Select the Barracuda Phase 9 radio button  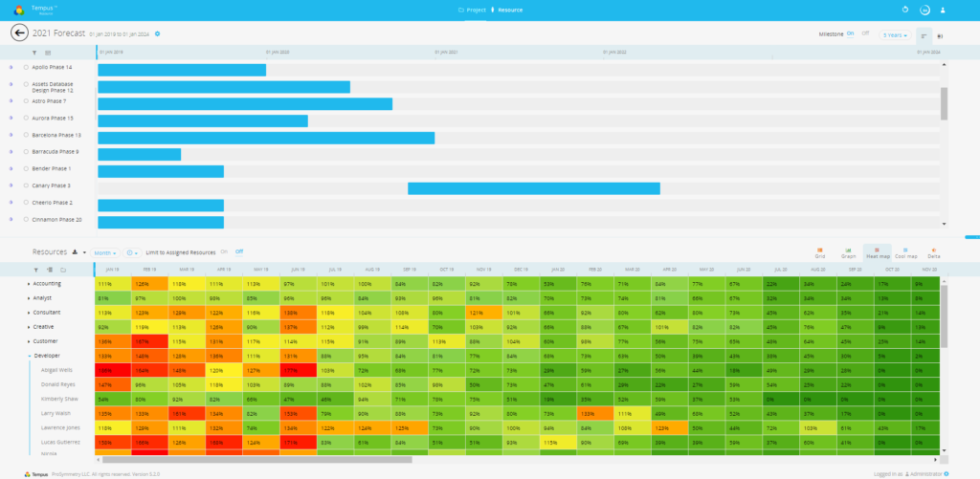(26, 152)
